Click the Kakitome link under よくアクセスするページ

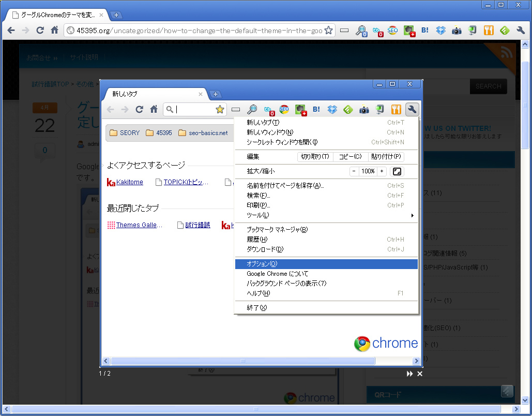pos(129,182)
